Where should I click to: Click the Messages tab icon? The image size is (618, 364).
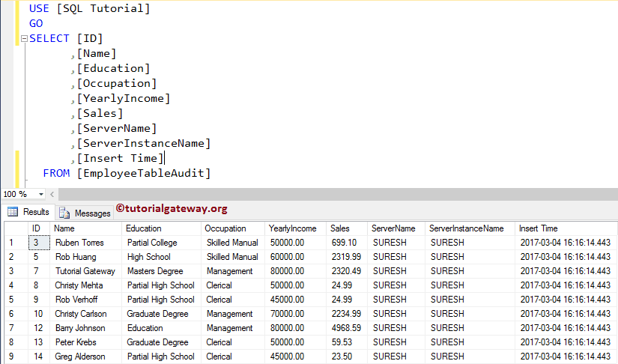coord(64,213)
